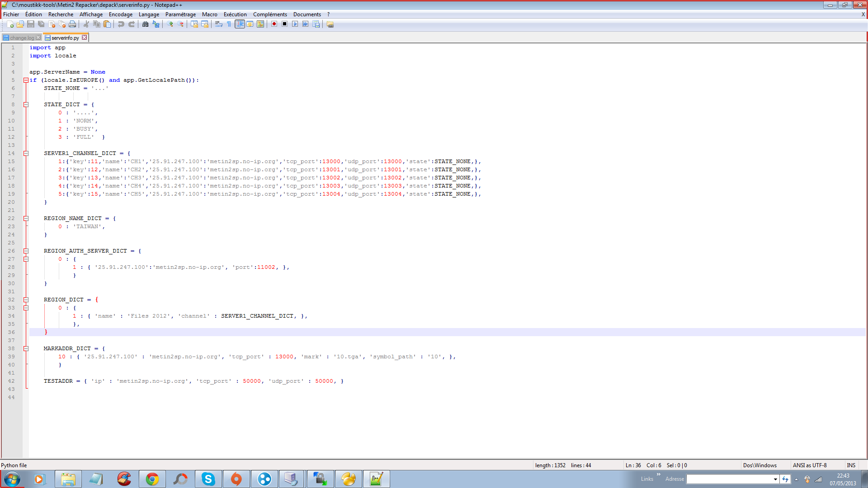Click the Save All toolbar icon
This screenshot has width=868, height=488.
41,24
